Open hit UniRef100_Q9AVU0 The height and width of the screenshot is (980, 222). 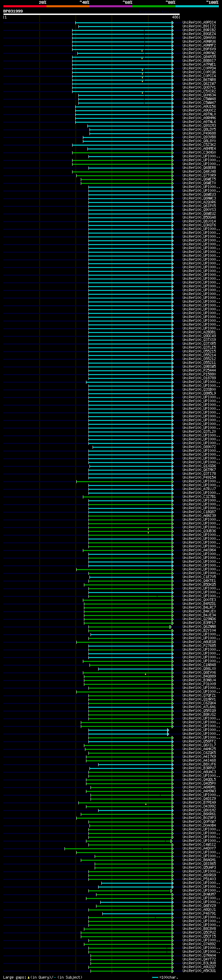[199, 38]
